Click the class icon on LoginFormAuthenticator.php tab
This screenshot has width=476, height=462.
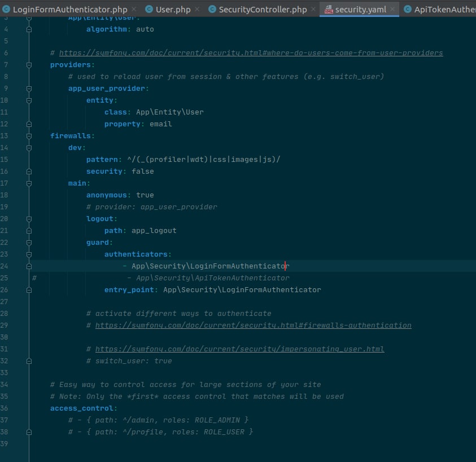point(6,10)
